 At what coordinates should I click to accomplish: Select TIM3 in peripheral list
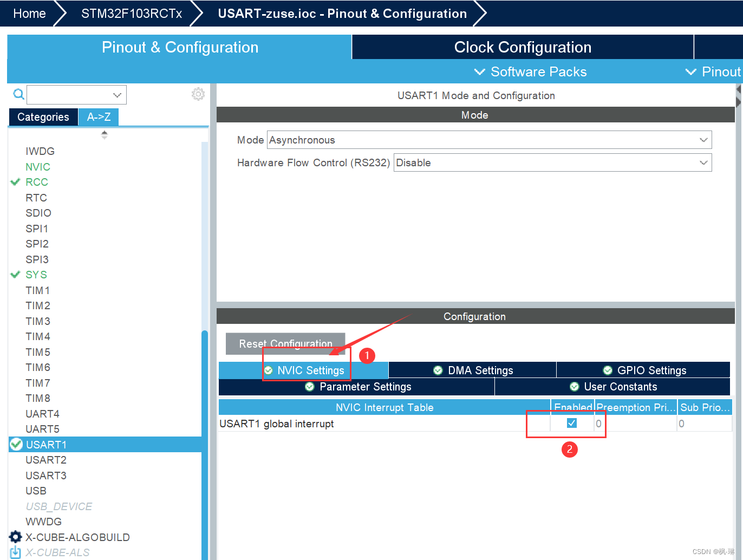(38, 321)
